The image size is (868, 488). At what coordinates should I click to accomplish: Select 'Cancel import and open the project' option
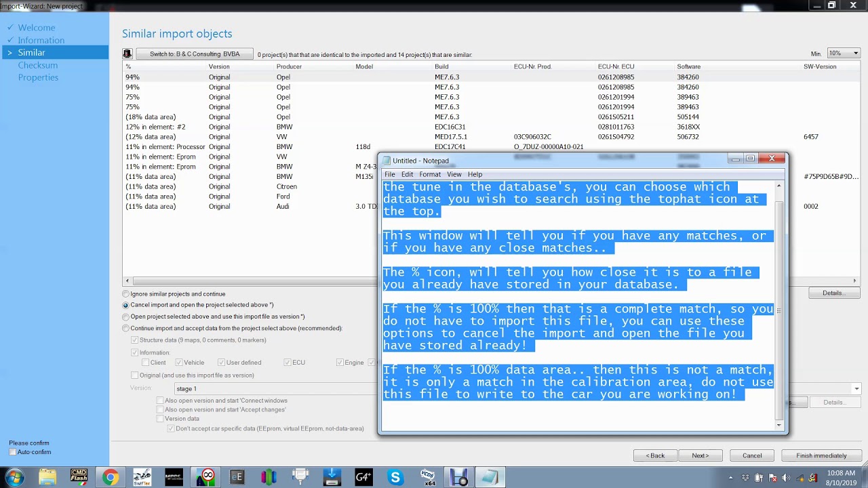click(x=198, y=305)
